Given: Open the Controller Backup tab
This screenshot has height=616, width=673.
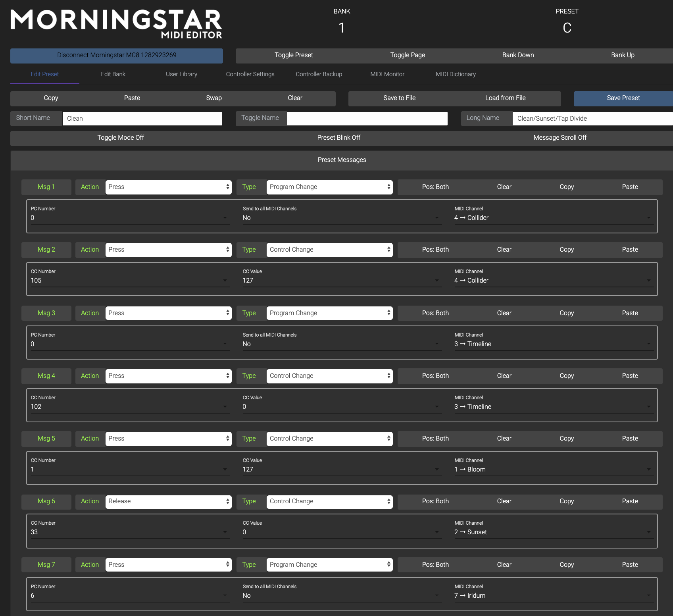Looking at the screenshot, I should click(319, 74).
